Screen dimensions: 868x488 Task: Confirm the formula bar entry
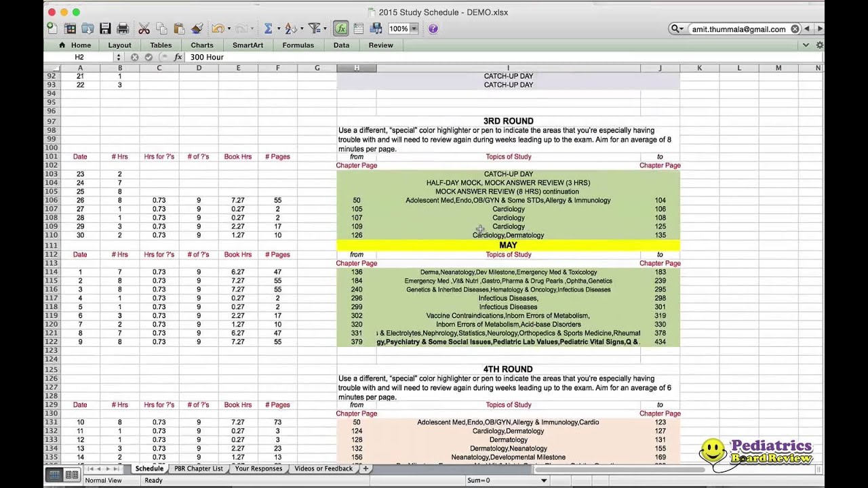point(149,57)
